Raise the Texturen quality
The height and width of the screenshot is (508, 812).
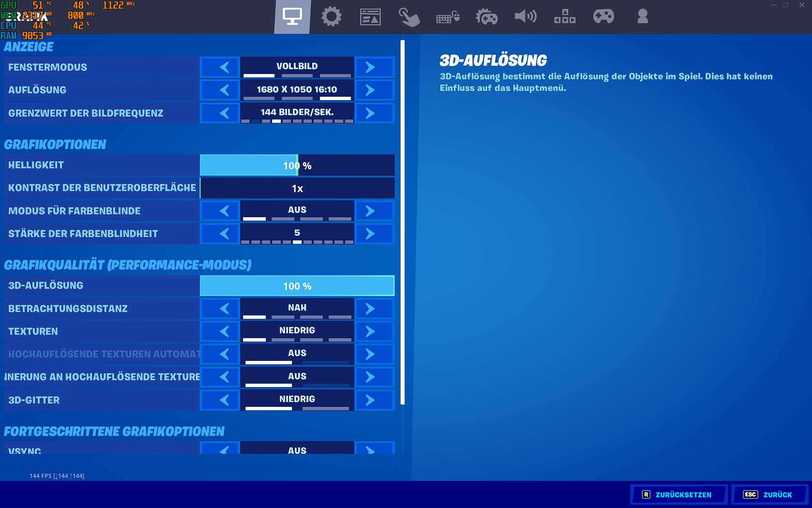[375, 331]
